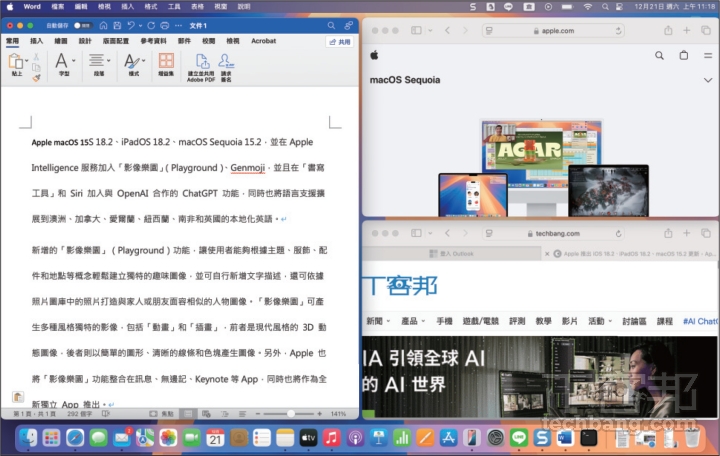Screen dimensions: 720x456
Task: Click the Word zoom slider handle
Action: (x=291, y=414)
